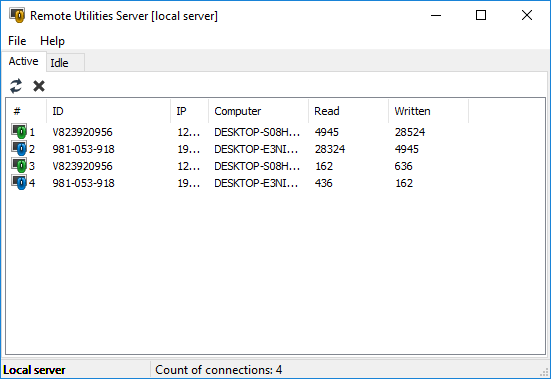Open the Help menu
Viewport: 551px width, 379px height.
click(52, 41)
